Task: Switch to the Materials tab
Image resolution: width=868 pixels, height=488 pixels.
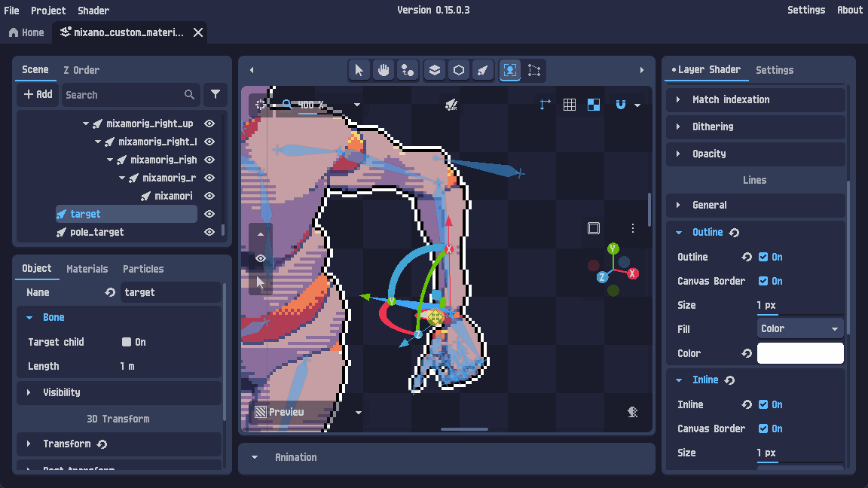Action: (x=87, y=269)
